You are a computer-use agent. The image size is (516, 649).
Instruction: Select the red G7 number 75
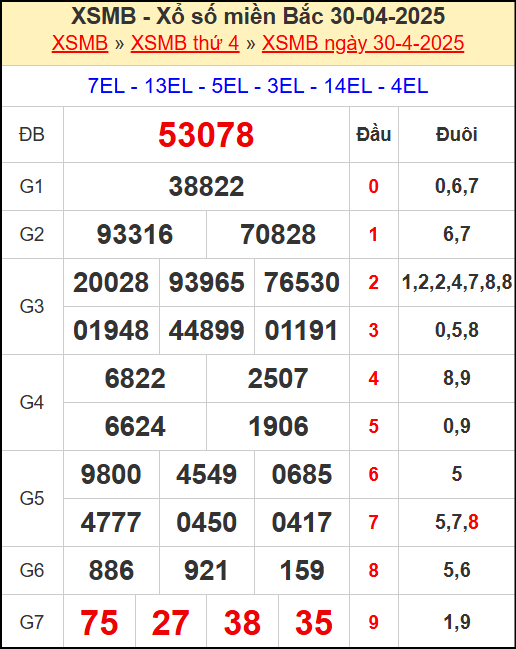pyautogui.click(x=99, y=623)
